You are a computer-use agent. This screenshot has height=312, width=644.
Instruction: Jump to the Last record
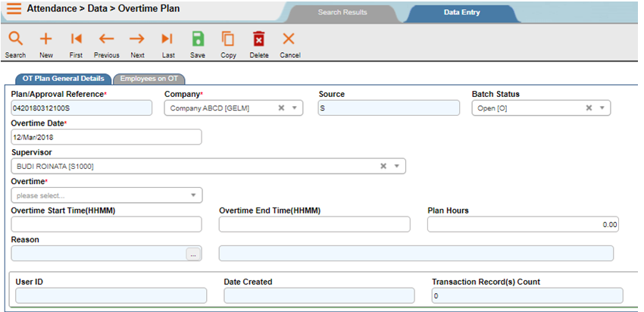pos(167,39)
